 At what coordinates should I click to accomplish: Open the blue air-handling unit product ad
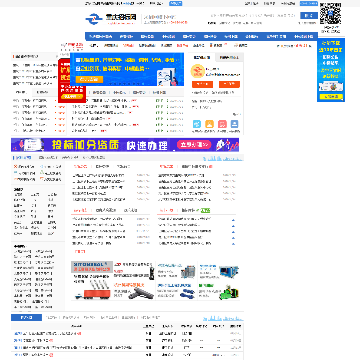pyautogui.click(x=219, y=271)
